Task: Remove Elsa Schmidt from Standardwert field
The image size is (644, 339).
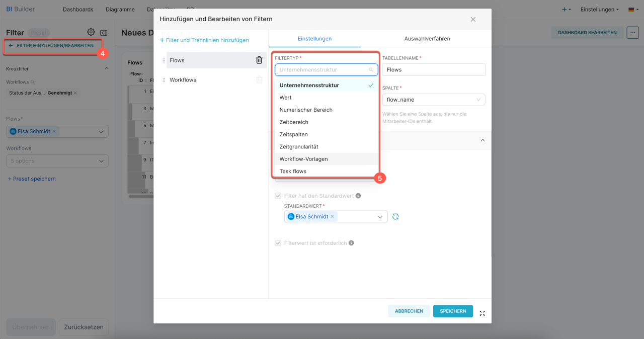Action: [x=332, y=217]
